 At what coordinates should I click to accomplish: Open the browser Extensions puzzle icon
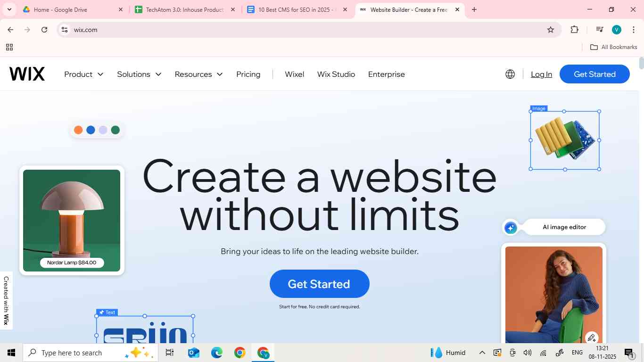[574, 30]
